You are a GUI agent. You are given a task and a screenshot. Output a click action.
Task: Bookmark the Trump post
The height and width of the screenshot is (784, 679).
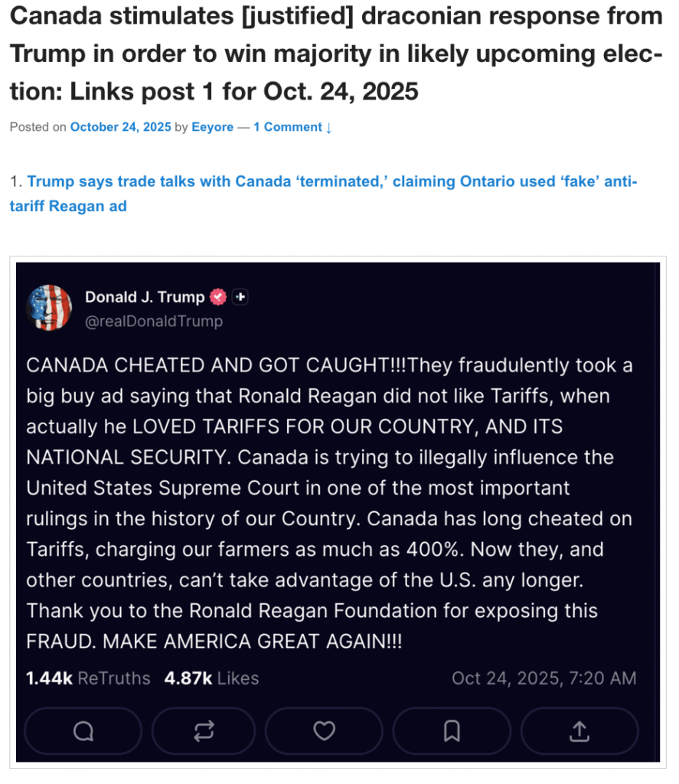[x=452, y=731]
